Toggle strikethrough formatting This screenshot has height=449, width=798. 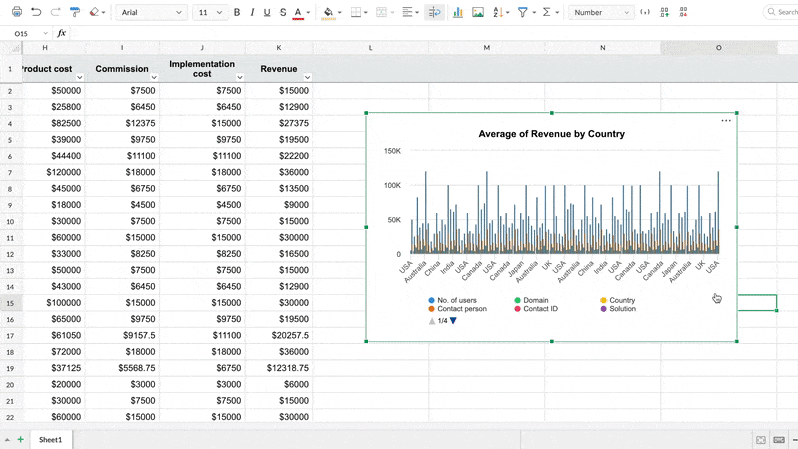283,13
